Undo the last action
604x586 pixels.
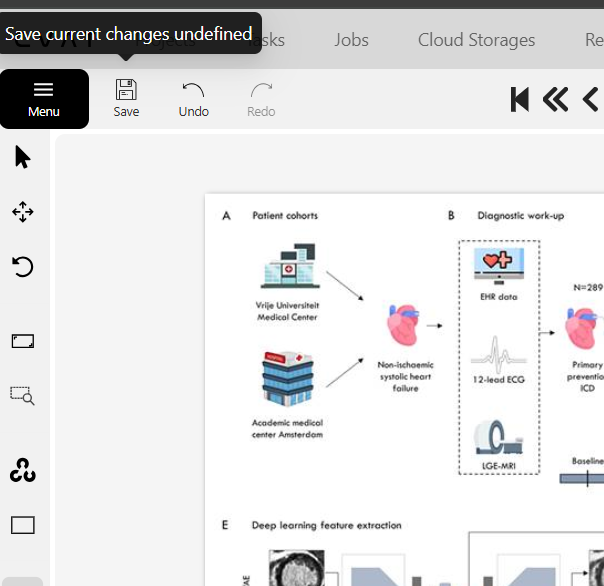(x=193, y=99)
